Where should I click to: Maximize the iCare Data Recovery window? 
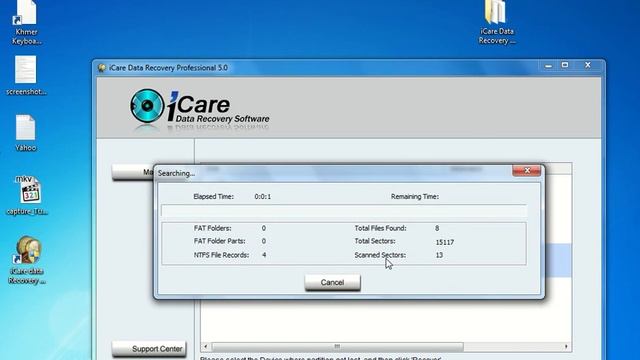[x=565, y=65]
